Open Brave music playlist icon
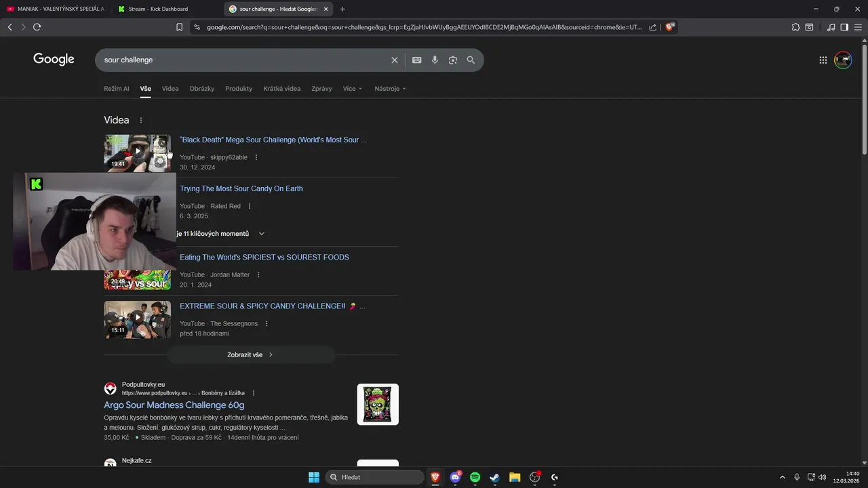 (831, 27)
